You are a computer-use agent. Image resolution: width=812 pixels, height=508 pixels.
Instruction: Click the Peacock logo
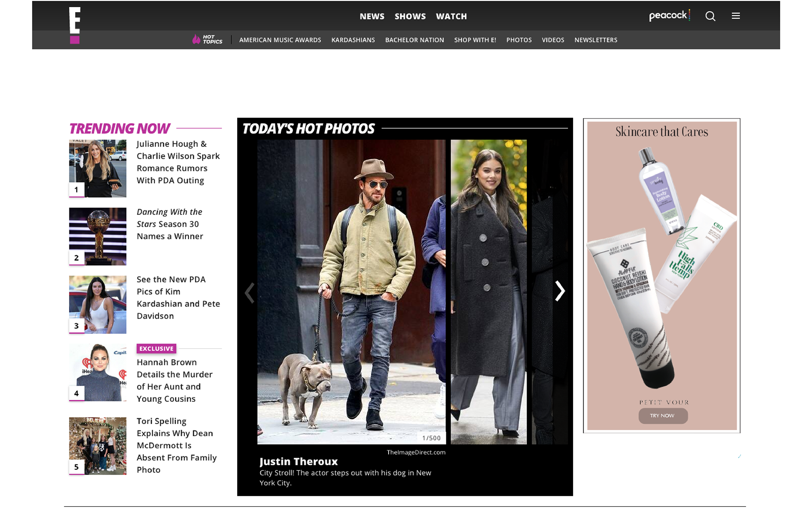point(669,16)
